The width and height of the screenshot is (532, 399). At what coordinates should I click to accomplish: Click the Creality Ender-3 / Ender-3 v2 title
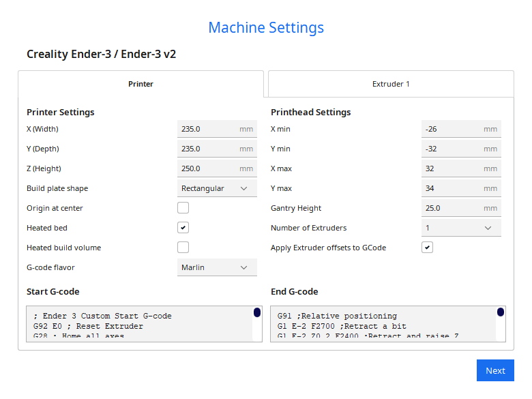(101, 54)
